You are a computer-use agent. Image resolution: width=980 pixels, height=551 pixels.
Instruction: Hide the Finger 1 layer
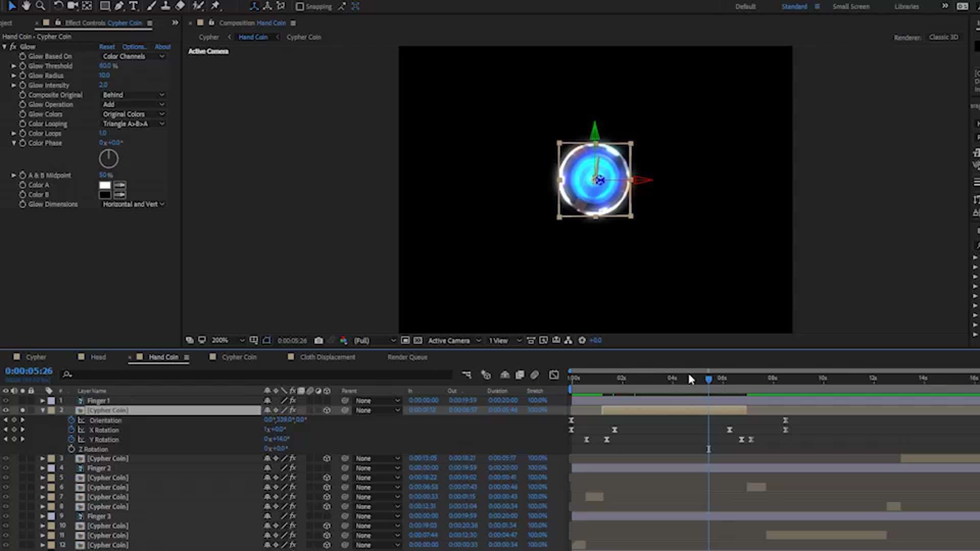click(6, 401)
